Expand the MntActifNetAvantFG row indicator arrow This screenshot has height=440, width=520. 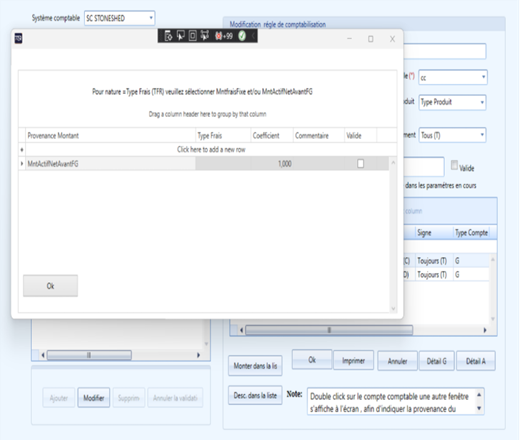tap(22, 164)
